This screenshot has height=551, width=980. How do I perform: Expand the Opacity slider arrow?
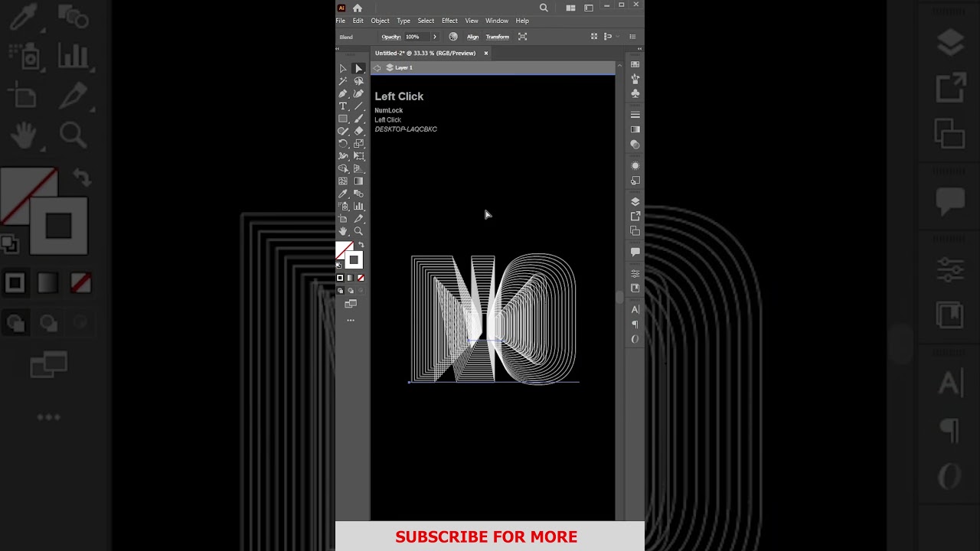[x=435, y=37]
